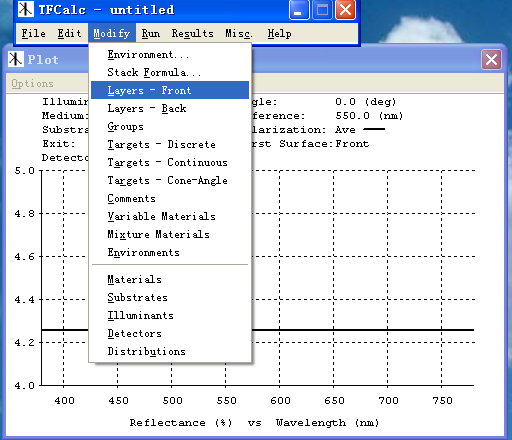This screenshot has width=512, height=440.
Task: Select Environment... from Modify menu
Action: pos(170,54)
